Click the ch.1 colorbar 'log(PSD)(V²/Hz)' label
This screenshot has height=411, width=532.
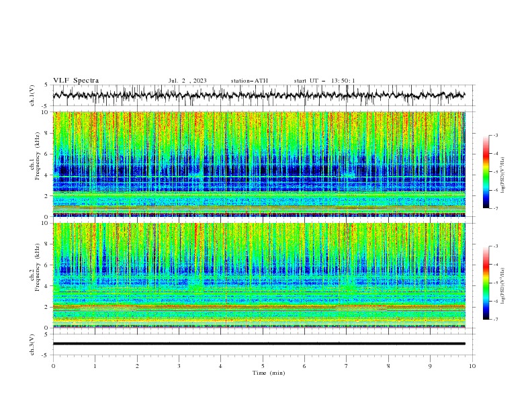tap(503, 175)
